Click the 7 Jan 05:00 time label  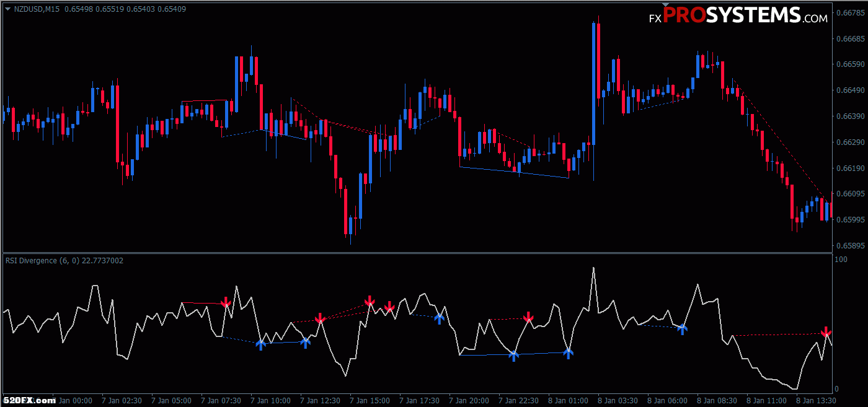pos(170,400)
